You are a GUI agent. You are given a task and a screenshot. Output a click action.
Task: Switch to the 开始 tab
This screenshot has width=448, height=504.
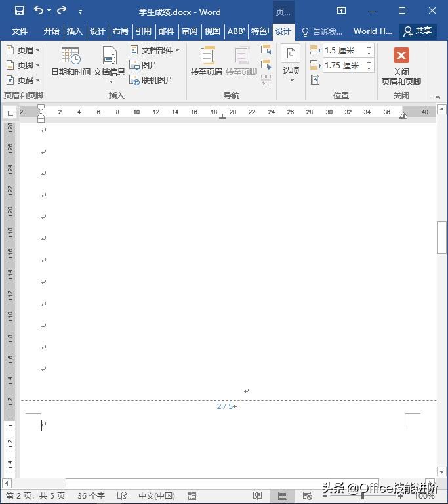coord(52,31)
